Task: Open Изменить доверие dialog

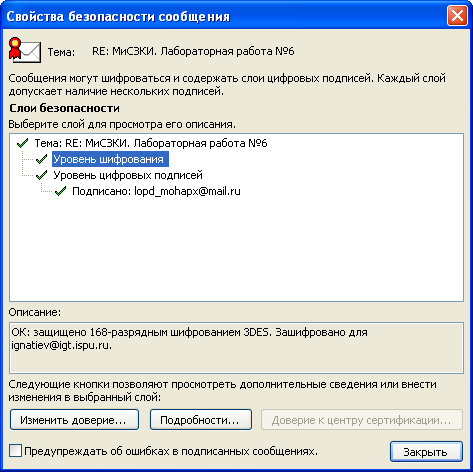Action: click(74, 420)
